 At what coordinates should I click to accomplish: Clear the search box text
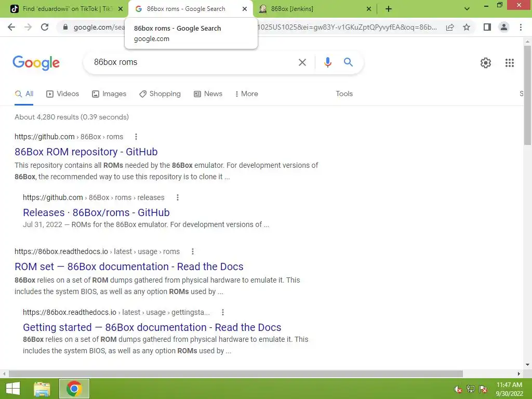[302, 62]
